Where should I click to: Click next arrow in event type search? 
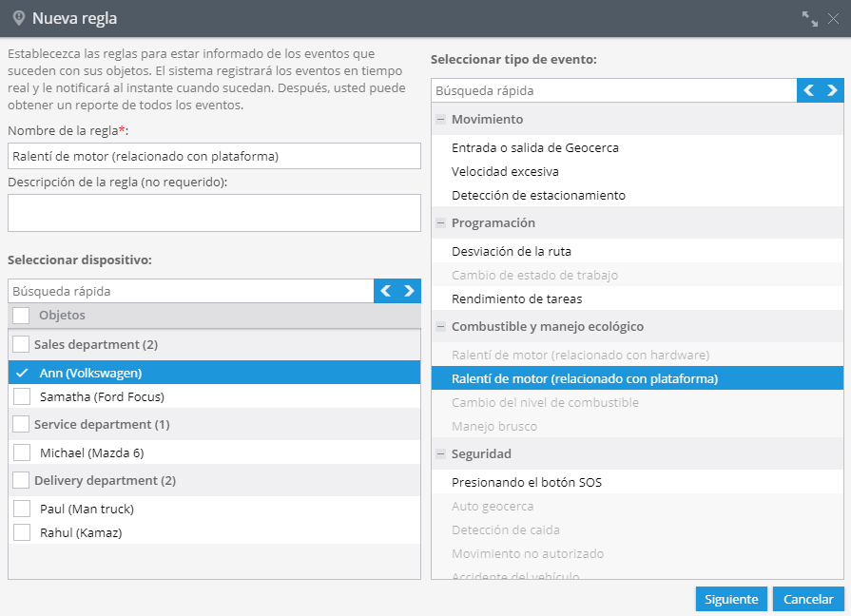(x=832, y=90)
